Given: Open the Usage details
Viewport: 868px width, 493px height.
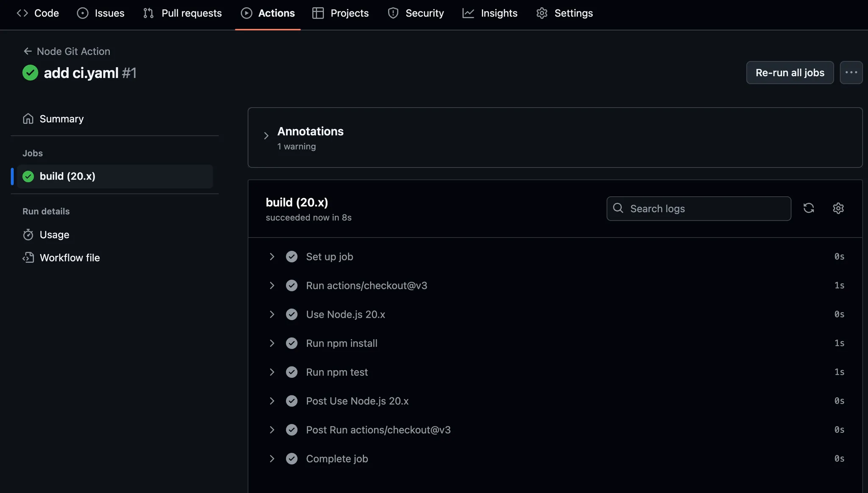Looking at the screenshot, I should 54,235.
